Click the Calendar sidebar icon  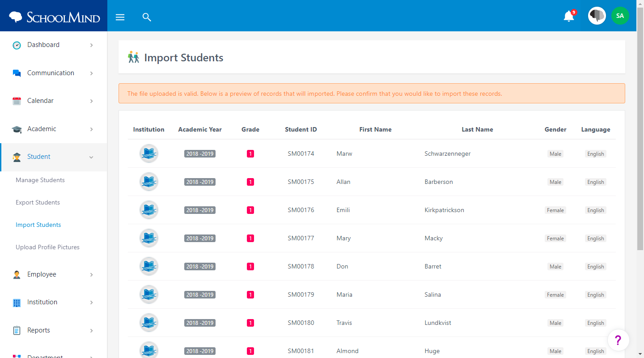pyautogui.click(x=17, y=101)
